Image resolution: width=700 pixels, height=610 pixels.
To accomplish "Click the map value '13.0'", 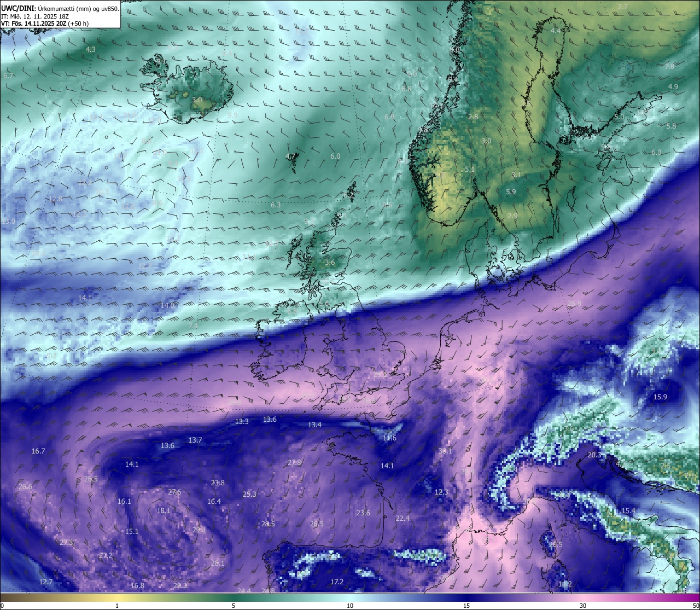I will pyautogui.click(x=8, y=221).
